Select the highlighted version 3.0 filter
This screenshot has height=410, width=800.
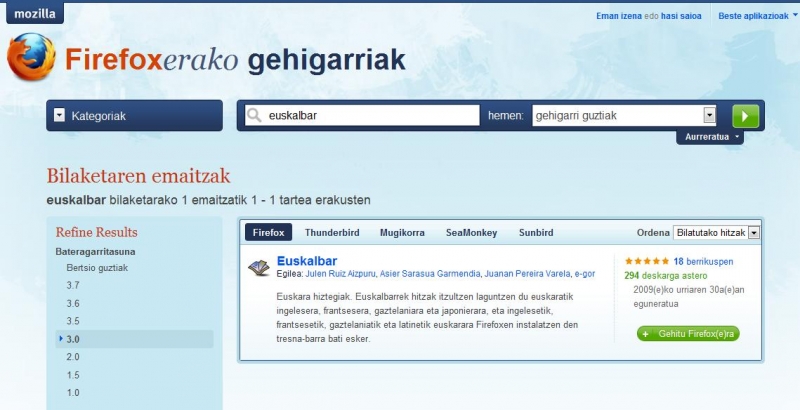coord(134,339)
